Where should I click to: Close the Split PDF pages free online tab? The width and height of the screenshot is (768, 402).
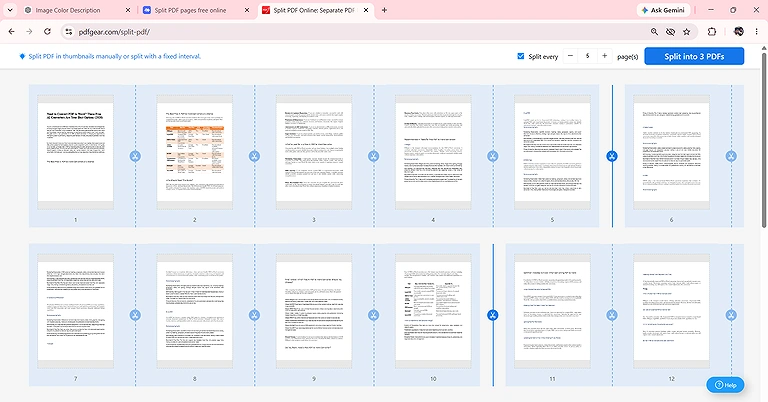(x=247, y=10)
